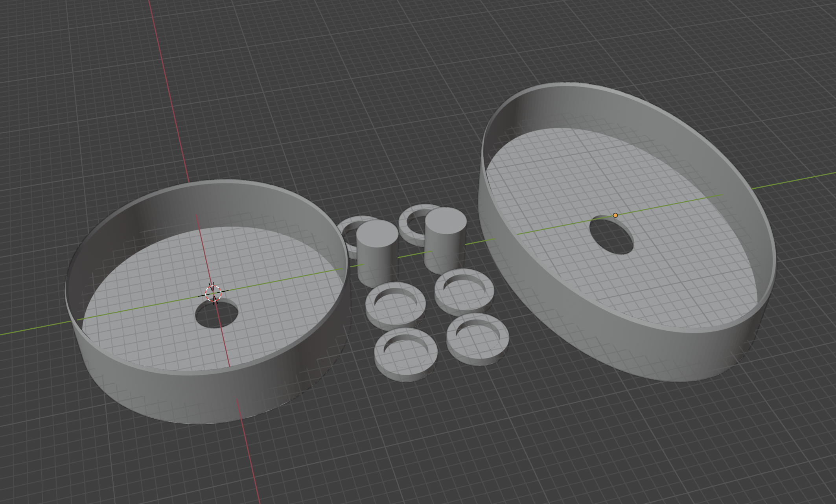Select the front-most right recessed ring disc
The height and width of the screenshot is (504, 836).
478,339
